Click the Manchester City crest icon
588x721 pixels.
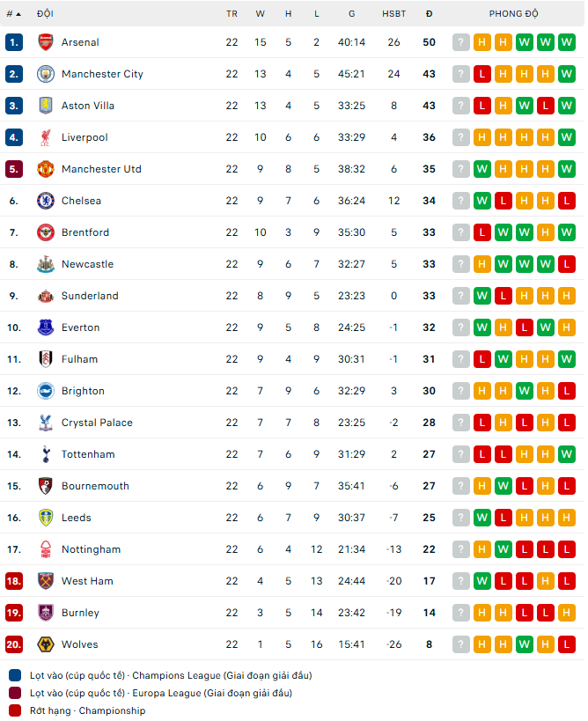coord(46,74)
